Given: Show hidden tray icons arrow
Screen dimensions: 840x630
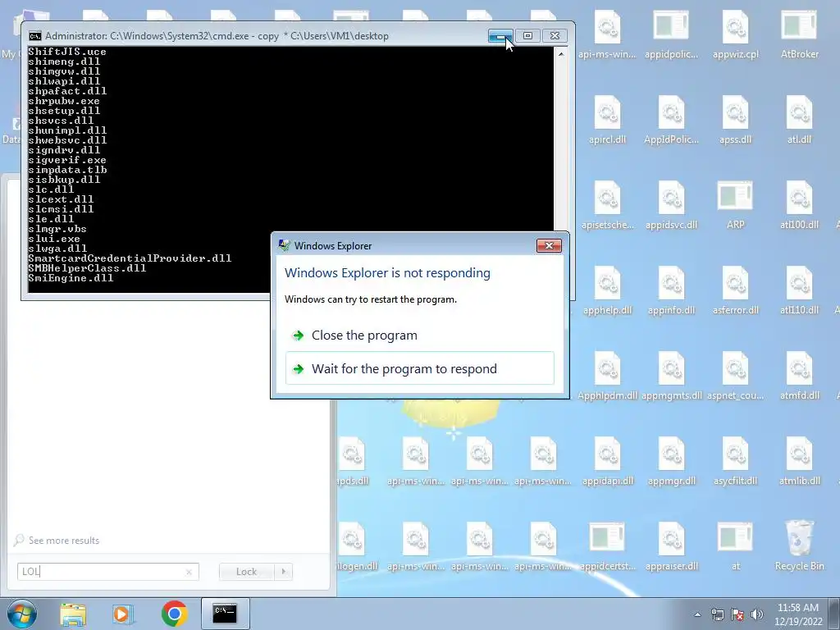Looking at the screenshot, I should pos(697,614).
